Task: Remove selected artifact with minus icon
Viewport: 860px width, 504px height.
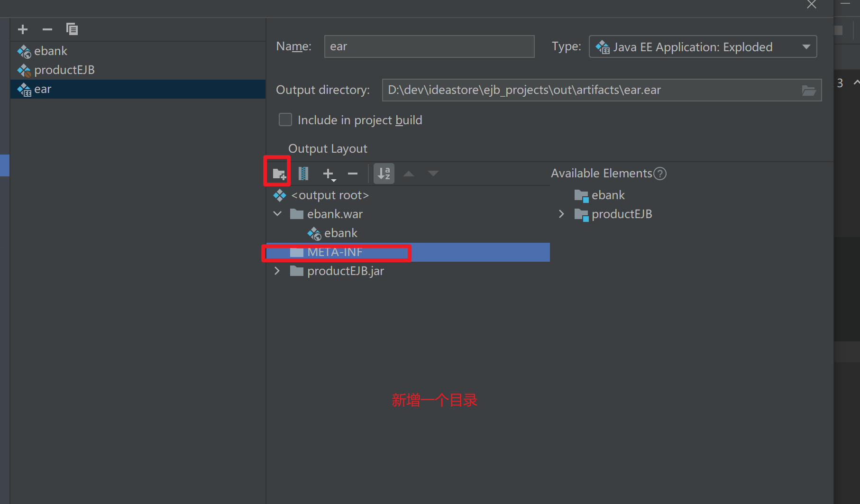Action: 47,29
